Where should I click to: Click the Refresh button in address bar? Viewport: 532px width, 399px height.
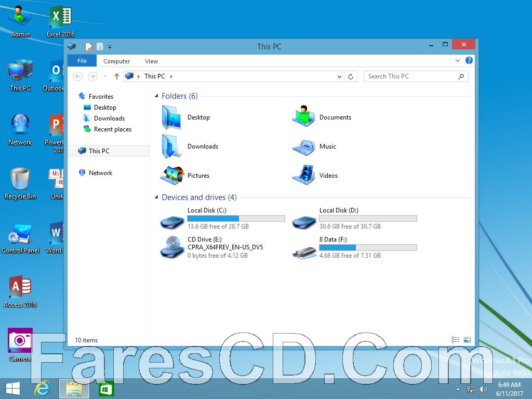pyautogui.click(x=351, y=77)
